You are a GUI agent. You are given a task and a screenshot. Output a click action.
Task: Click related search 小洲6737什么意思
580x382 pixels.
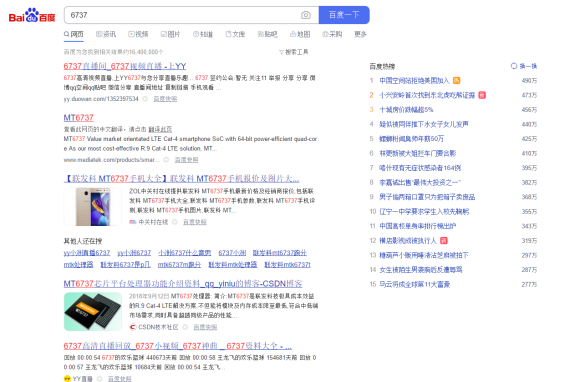pyautogui.click(x=185, y=253)
